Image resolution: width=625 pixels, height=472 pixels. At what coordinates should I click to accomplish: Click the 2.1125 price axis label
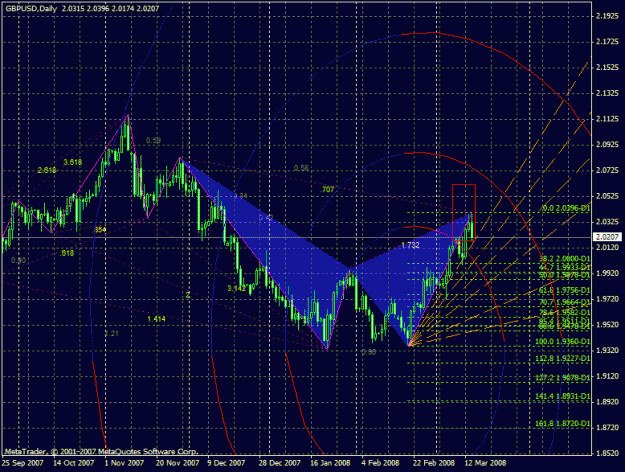tap(607, 119)
